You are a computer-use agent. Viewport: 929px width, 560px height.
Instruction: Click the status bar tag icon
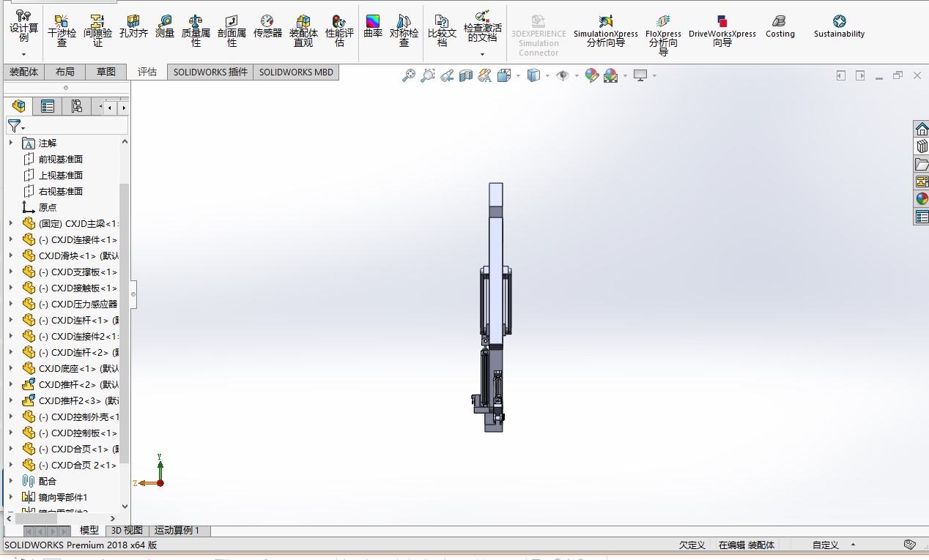[x=910, y=545]
